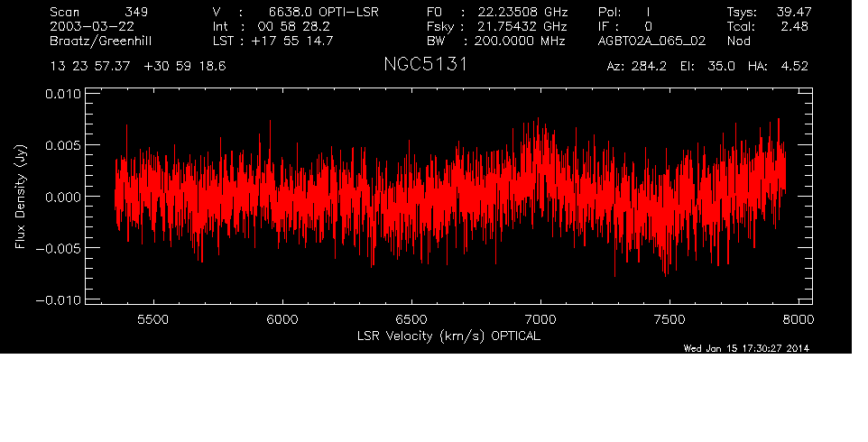Click the Pol: I label
Viewport: 868px width, 442px height.
coord(624,12)
